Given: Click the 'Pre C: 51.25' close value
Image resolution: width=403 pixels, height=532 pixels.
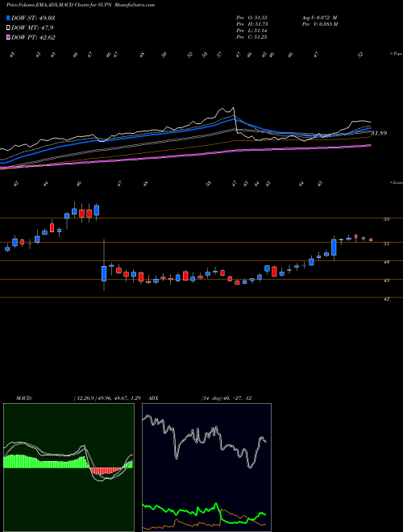Looking at the screenshot, I should [251, 37].
